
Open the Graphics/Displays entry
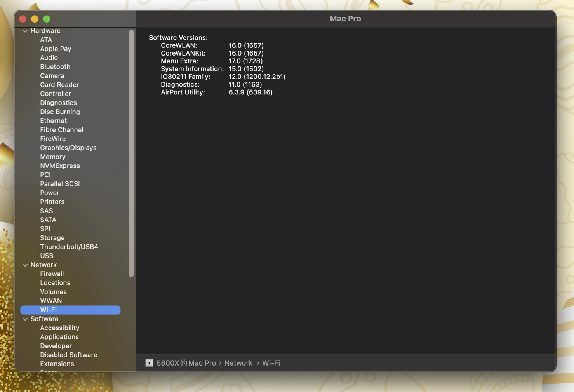(68, 148)
